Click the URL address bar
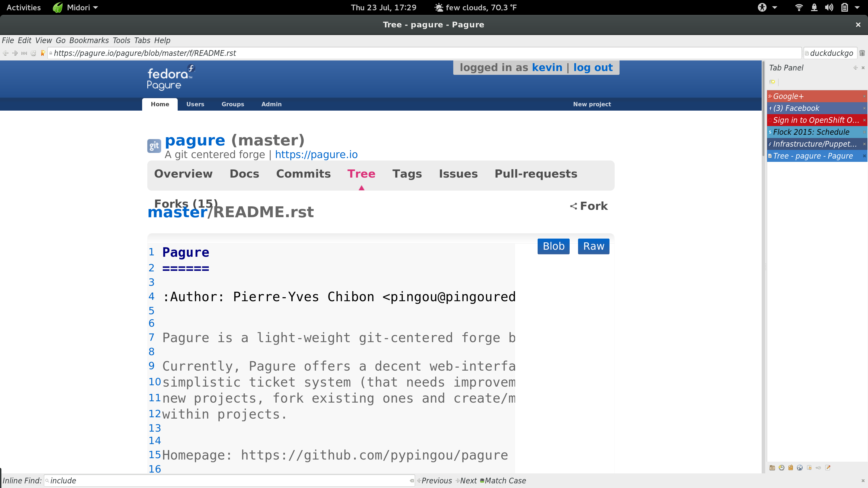 [425, 53]
